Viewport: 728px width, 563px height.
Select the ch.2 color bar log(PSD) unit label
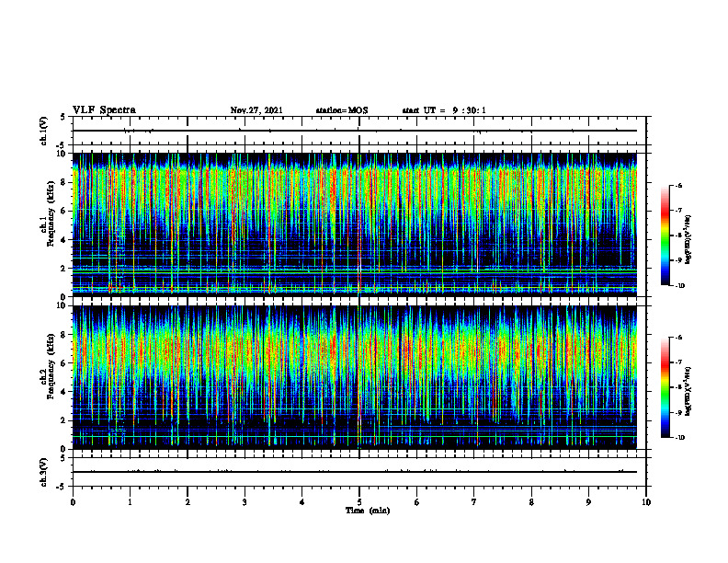pos(688,390)
